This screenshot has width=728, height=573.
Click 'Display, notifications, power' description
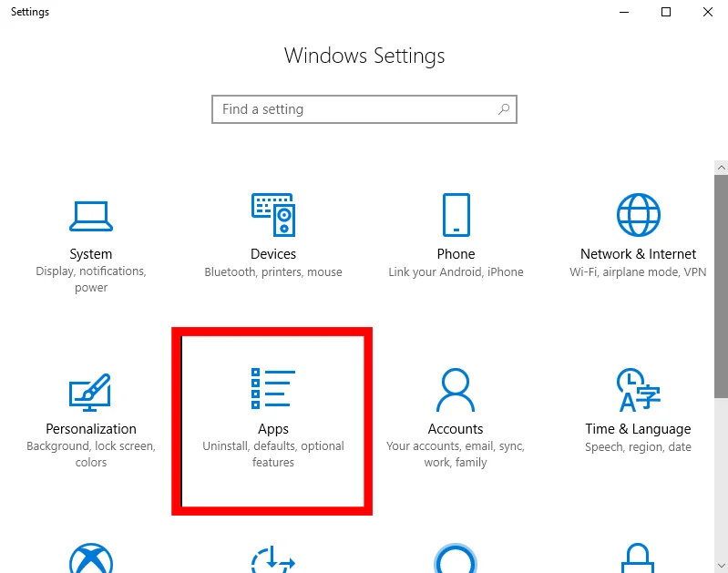(91, 279)
